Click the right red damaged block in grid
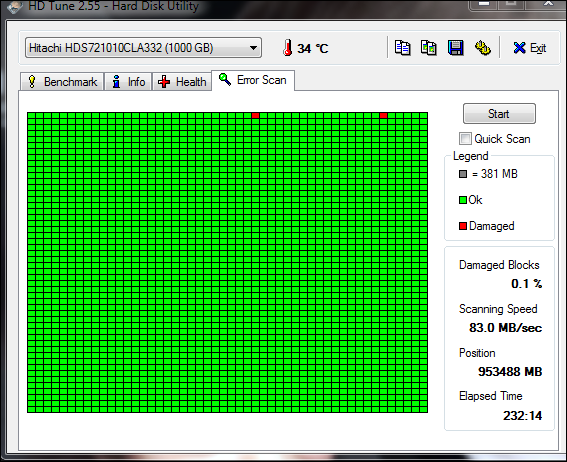 click(384, 116)
